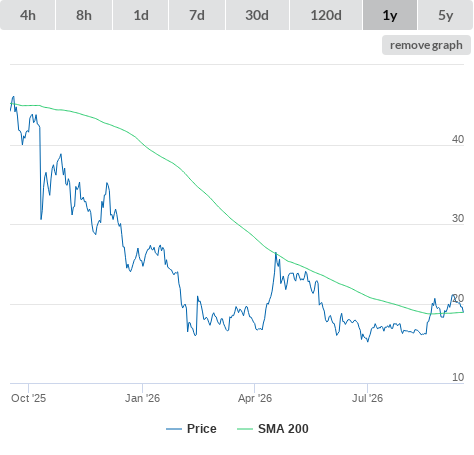Image resolution: width=474 pixels, height=455 pixels.
Task: Click the green SMA 200 legend marker
Action: (x=245, y=429)
